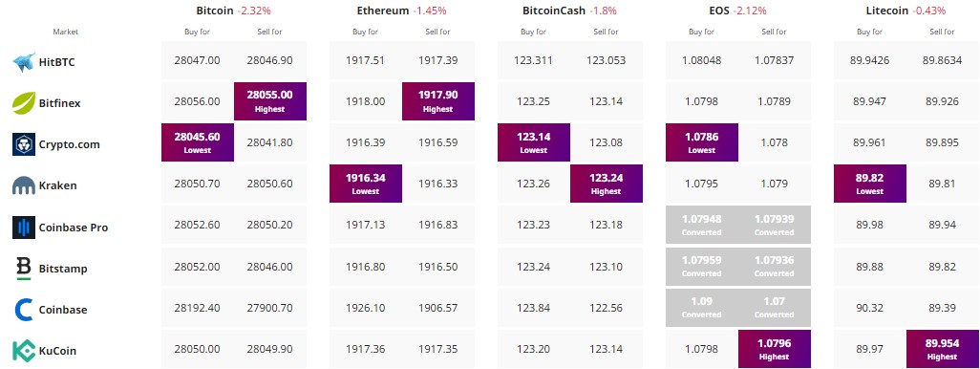This screenshot has width=980, height=369.
Task: Select KuCoin highest Litecoin sell price 89.954
Action: point(943,349)
